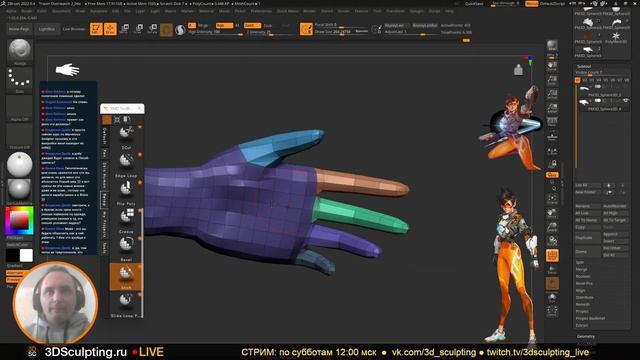The width and height of the screenshot is (640, 360).
Task: Open the Help menu
Action: (x=449, y=11)
